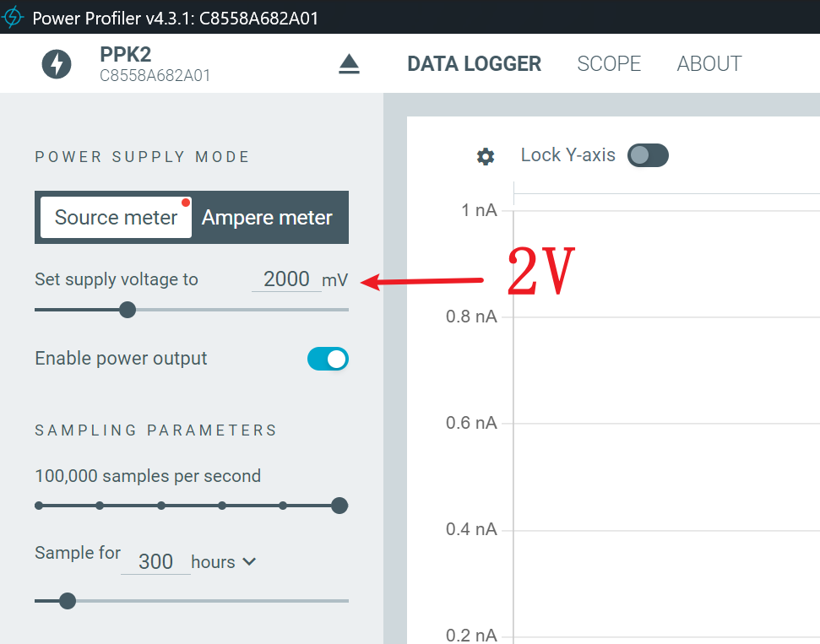
Task: Click the 0.4 nA axis label
Action: [x=471, y=529]
